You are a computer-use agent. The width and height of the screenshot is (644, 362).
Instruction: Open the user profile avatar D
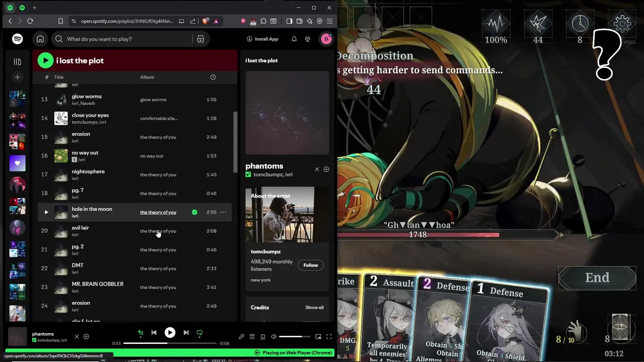click(326, 39)
